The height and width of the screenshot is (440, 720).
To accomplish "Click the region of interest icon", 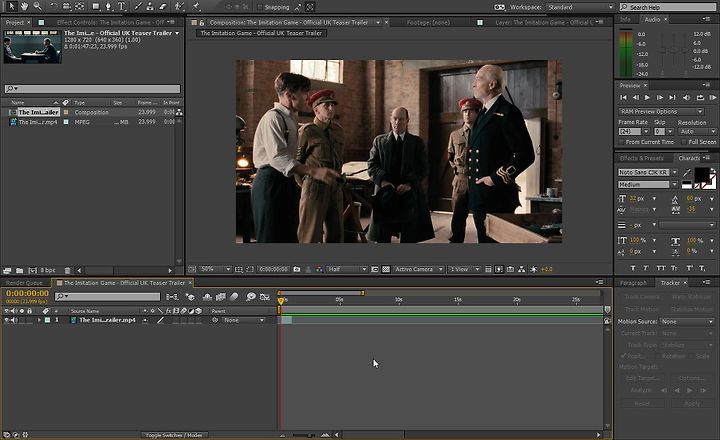I will pos(375,269).
